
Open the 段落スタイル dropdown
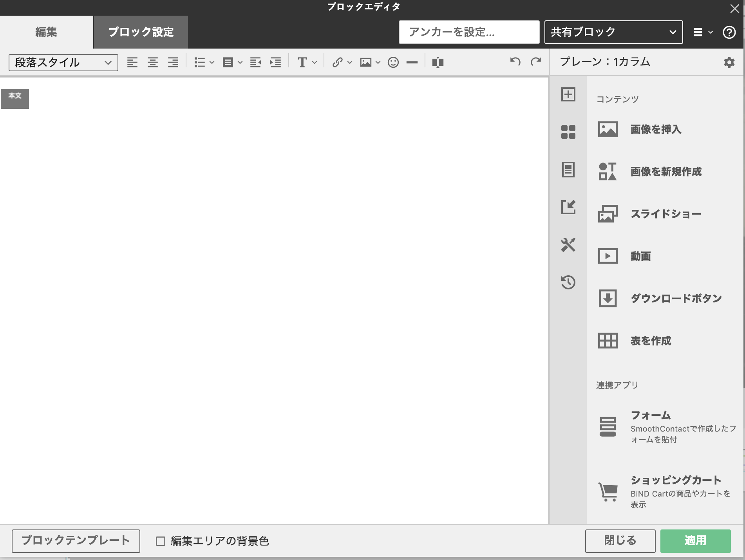tap(63, 63)
